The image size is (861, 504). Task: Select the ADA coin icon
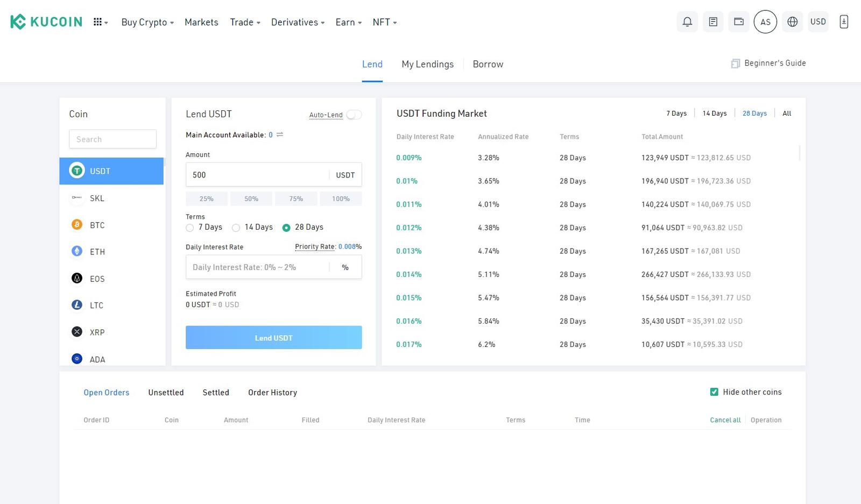click(77, 359)
